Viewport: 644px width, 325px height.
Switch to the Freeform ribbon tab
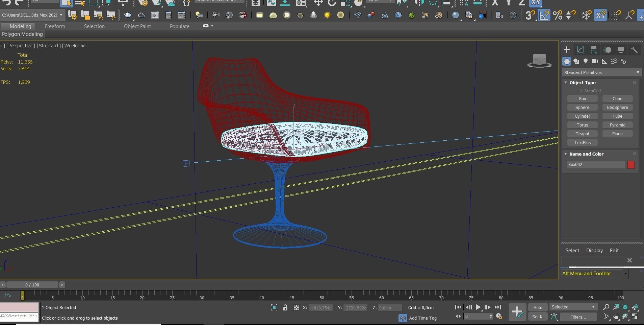(x=55, y=26)
